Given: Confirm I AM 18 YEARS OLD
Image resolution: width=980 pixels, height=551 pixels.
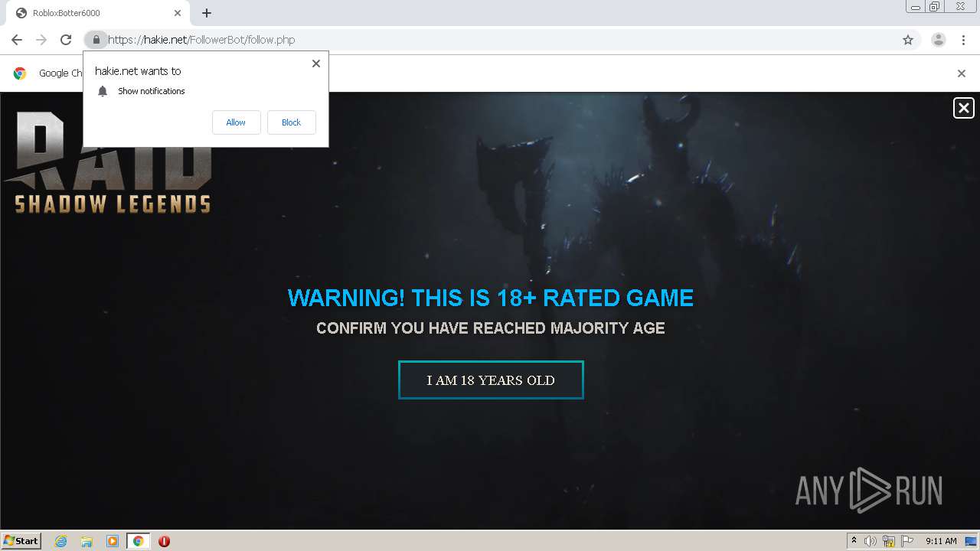Looking at the screenshot, I should [x=491, y=380].
